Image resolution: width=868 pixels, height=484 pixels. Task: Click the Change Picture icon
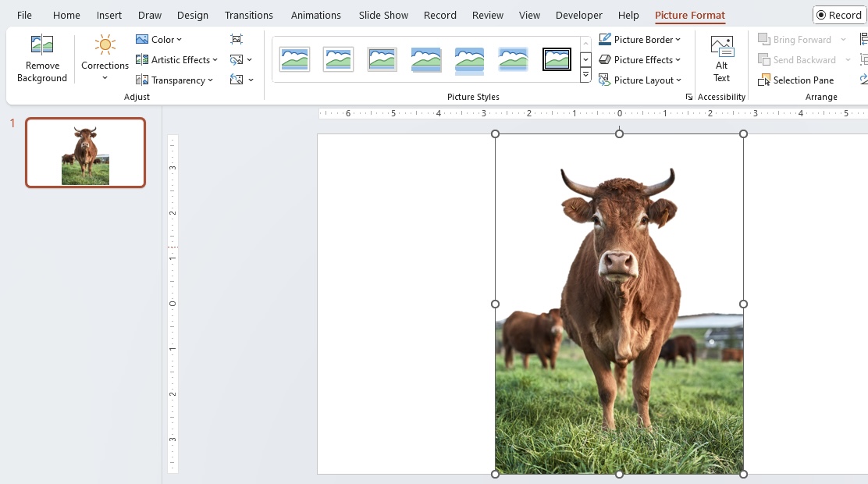coord(240,60)
